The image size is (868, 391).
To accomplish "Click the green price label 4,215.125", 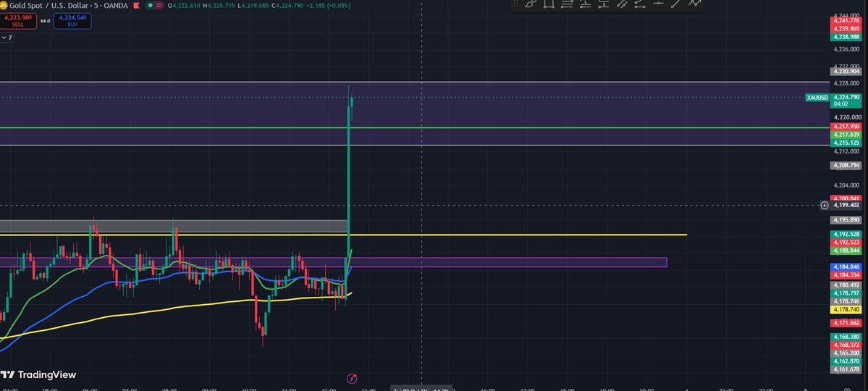I will (x=846, y=143).
